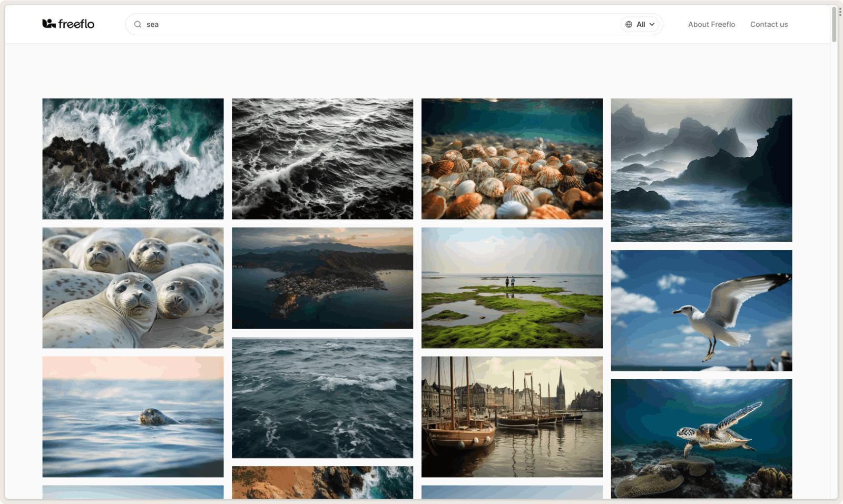Open the couple on green mossy shore image
This screenshot has width=843, height=504.
tap(512, 288)
